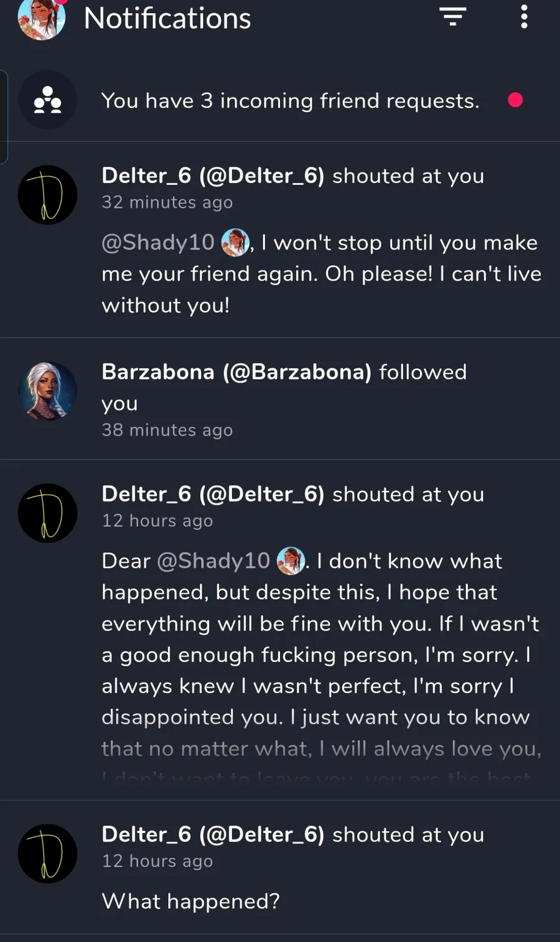
Task: Open the 3 incoming friend requests
Action: point(290,101)
